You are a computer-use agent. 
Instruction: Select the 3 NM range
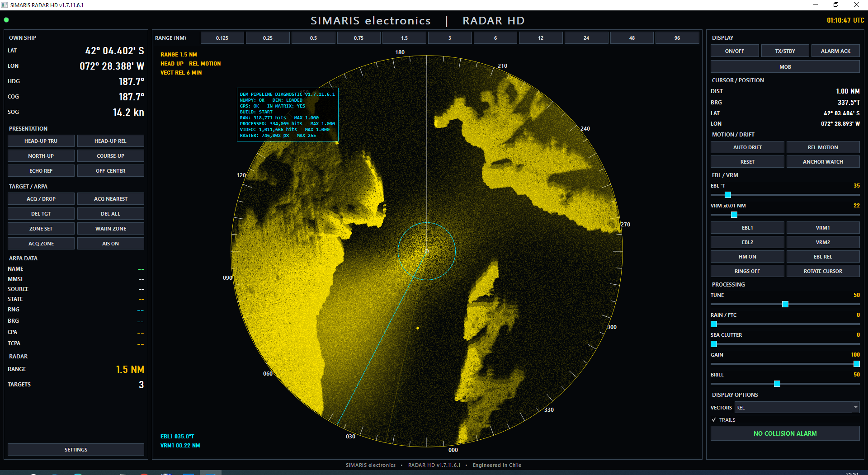point(449,38)
